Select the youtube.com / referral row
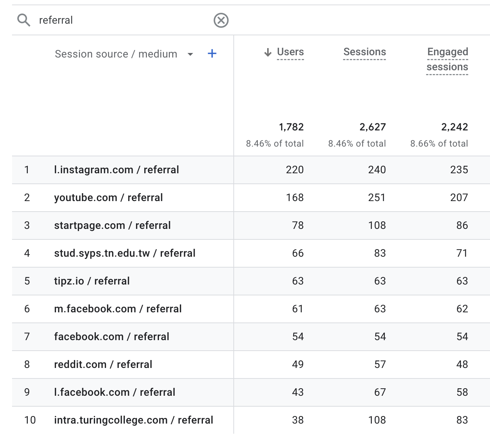 click(x=251, y=198)
